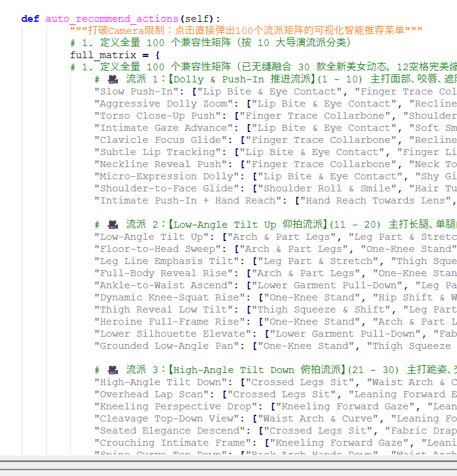Click the function name auto_recommend_actions

tap(112, 19)
